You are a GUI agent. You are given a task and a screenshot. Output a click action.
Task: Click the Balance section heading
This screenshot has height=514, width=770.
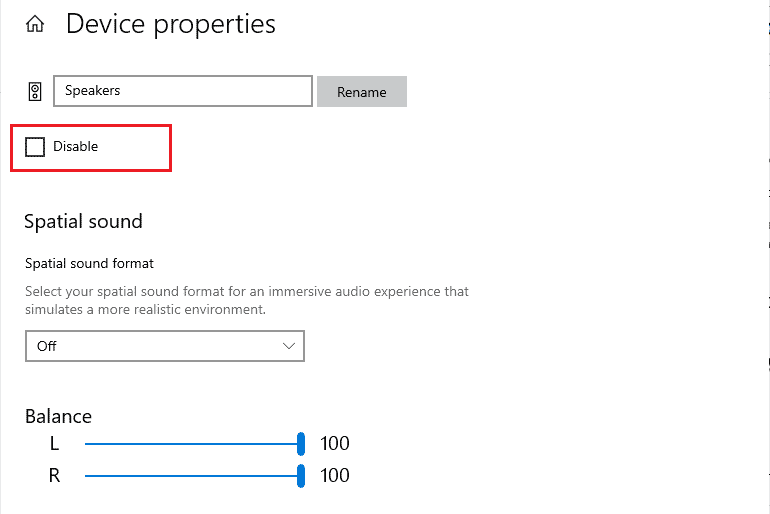point(58,416)
